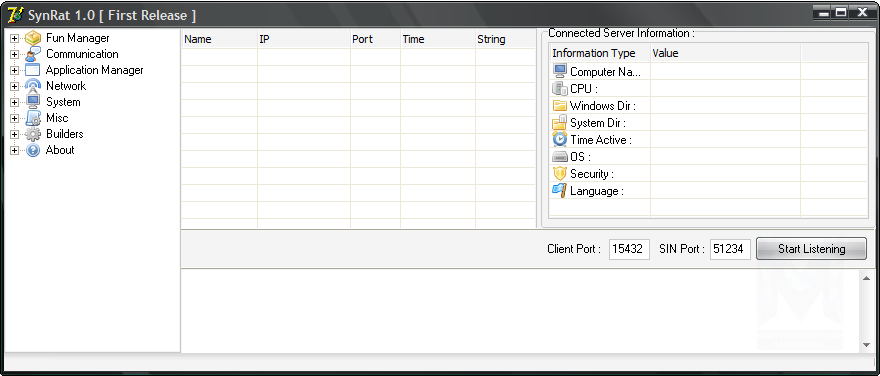Click the log pane scroll up arrow
The height and width of the screenshot is (376, 880).
pos(866,278)
